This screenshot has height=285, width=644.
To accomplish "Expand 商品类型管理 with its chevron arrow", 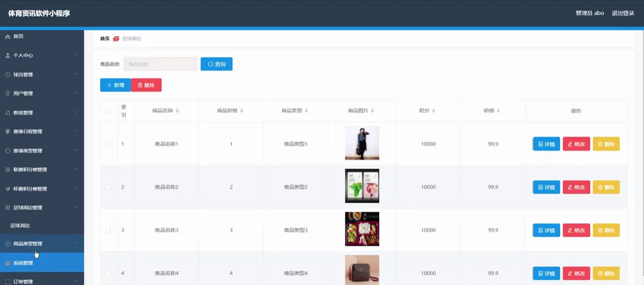I will [75, 243].
